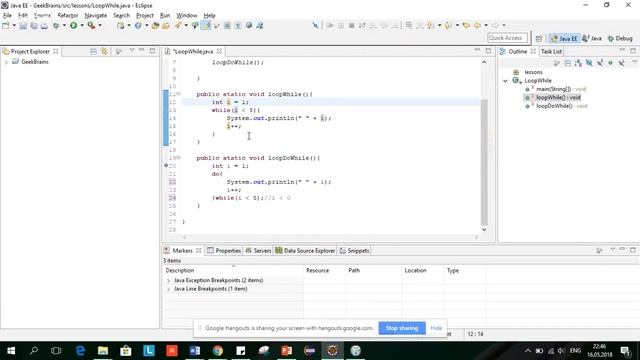Click the Search flashlight toolbar icon
Viewport: 640px width, 360px height.
point(178,25)
